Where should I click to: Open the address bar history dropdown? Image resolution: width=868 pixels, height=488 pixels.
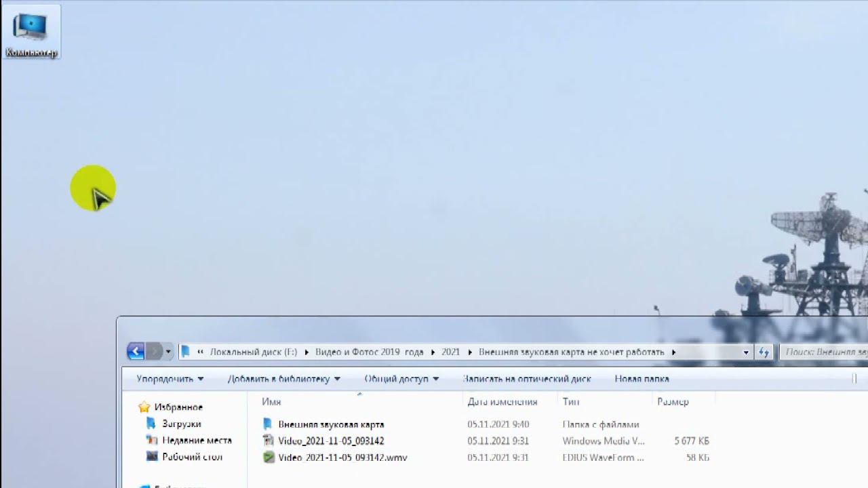(x=746, y=352)
